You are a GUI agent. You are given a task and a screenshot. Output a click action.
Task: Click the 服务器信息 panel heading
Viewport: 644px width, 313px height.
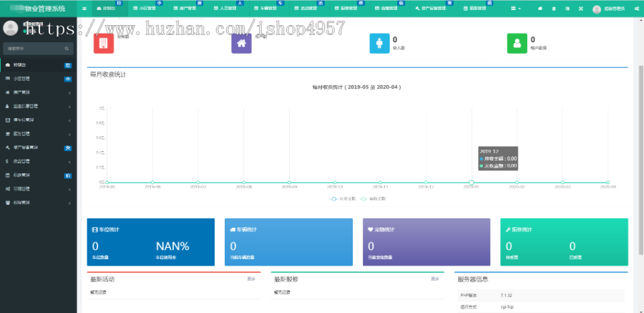(473, 279)
